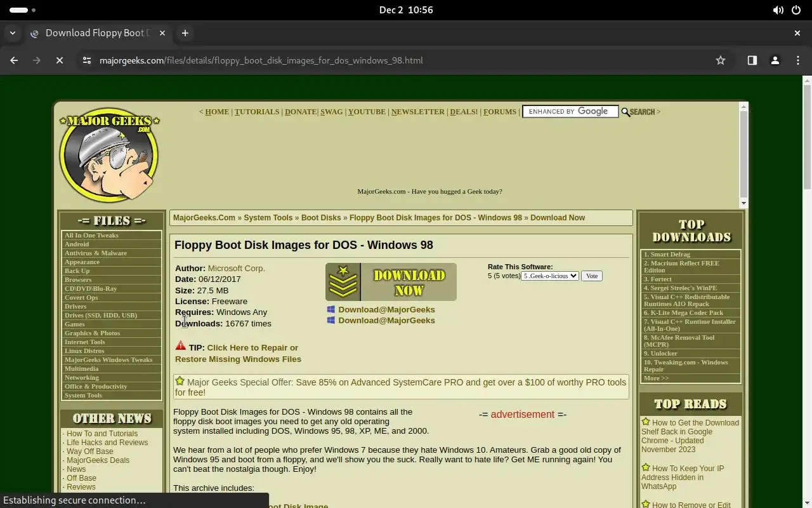Open Antivirus & Malware category
This screenshot has width=812, height=508.
click(x=96, y=253)
